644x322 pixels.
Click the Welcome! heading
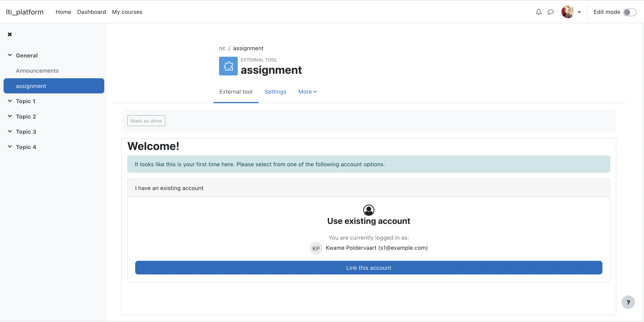point(153,146)
